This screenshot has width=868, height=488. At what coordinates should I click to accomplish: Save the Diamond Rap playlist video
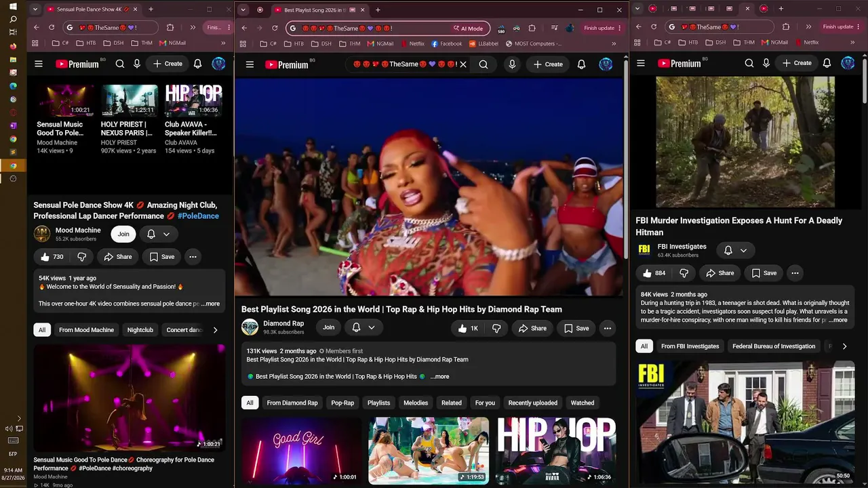coord(575,328)
